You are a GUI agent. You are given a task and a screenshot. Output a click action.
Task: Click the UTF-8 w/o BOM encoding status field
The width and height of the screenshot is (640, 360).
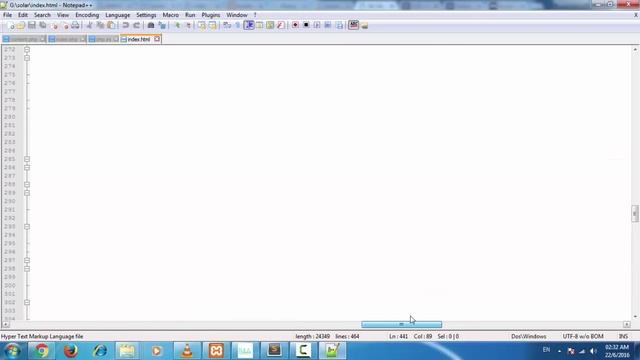point(583,336)
